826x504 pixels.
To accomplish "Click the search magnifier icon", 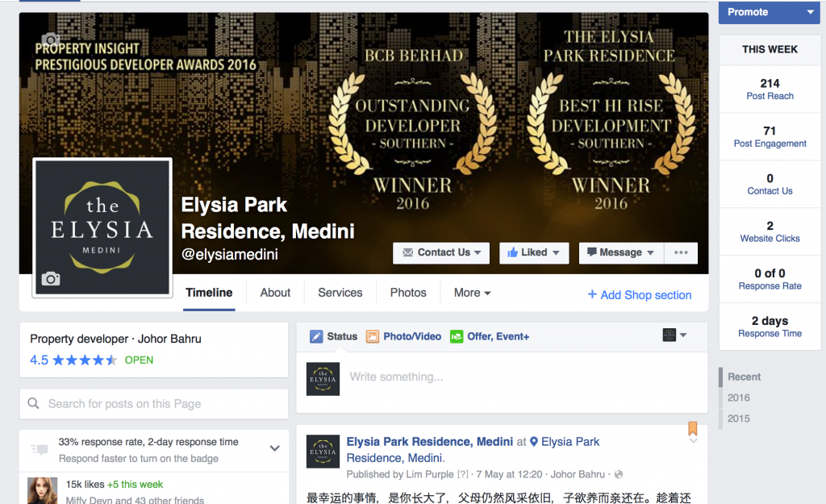I will [x=33, y=403].
